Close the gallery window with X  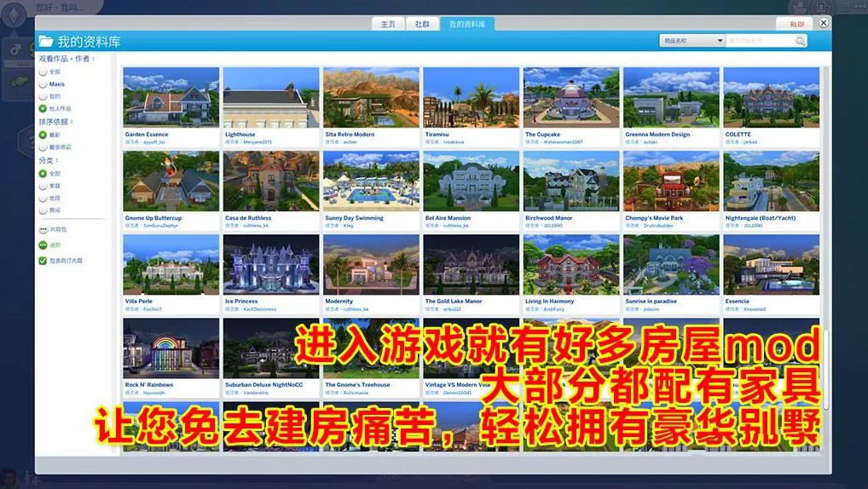point(824,24)
